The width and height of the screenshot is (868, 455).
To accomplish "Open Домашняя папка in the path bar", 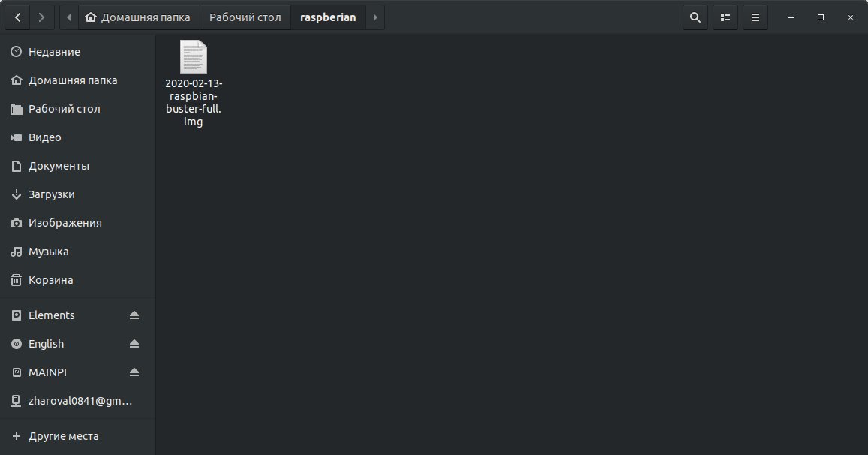I will click(138, 17).
